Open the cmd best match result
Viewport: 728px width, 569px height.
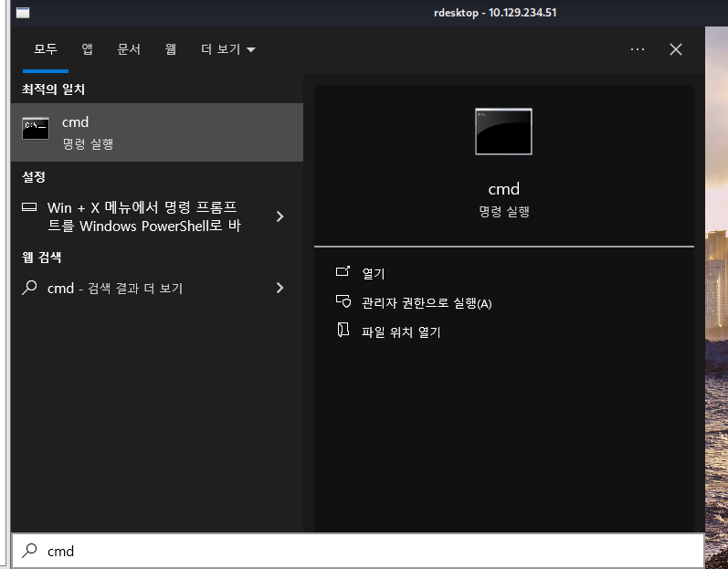point(157,132)
